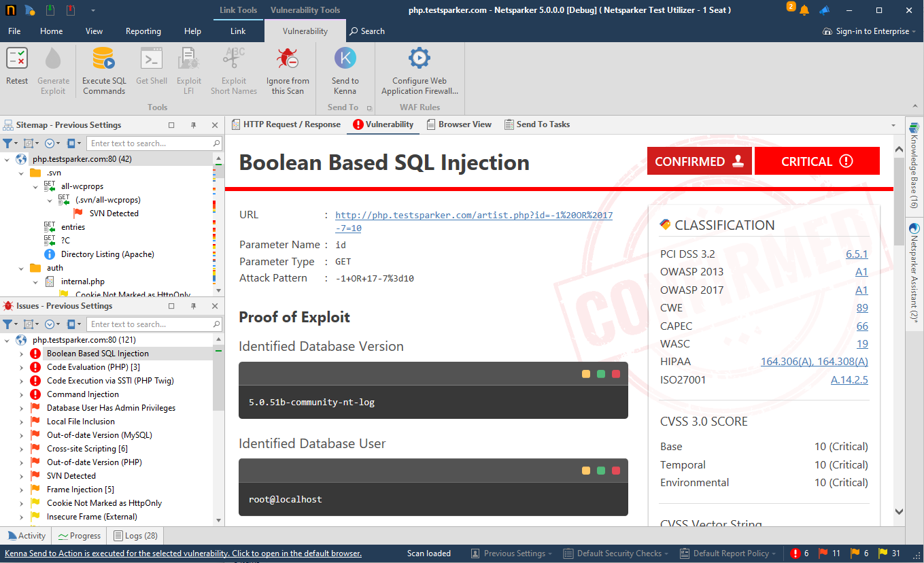
Task: Open the Default Report Policy dropdown
Action: [727, 553]
